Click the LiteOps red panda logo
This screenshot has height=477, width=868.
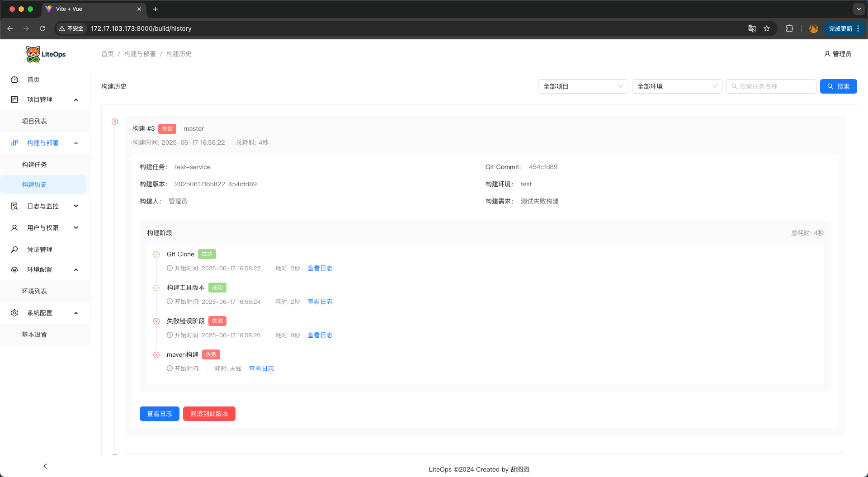point(33,54)
